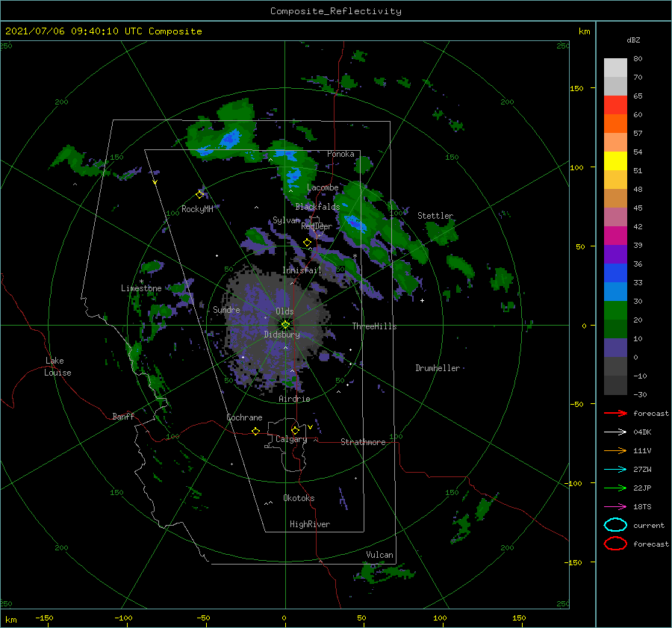Click the magenta 18TS arrow icon
672x628 pixels.
pyautogui.click(x=615, y=507)
